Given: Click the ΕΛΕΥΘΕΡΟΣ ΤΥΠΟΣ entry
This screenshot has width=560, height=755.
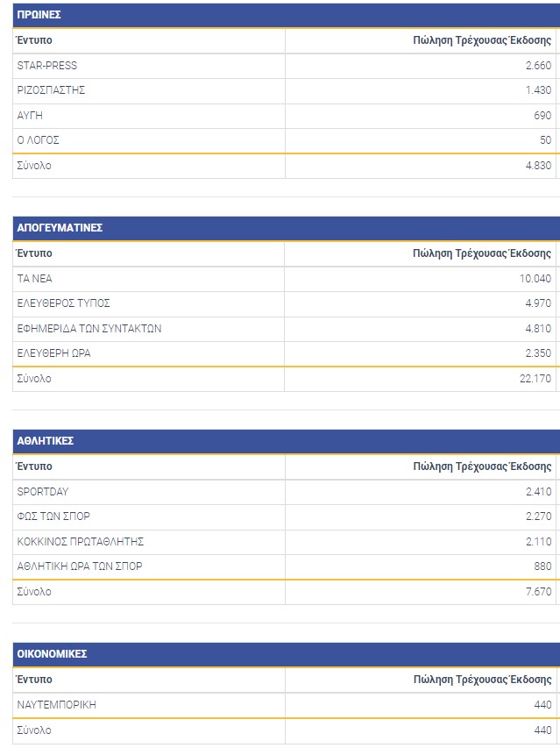Looking at the screenshot, I should 64,303.
